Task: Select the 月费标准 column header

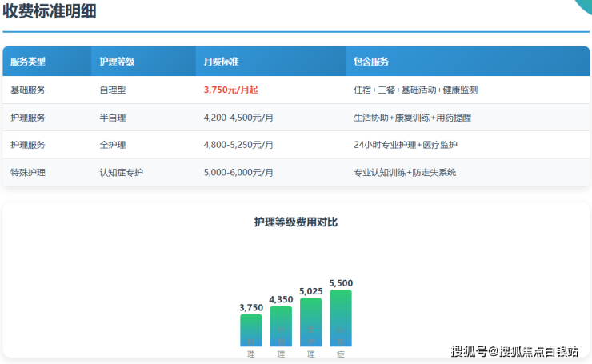Action: coord(221,62)
